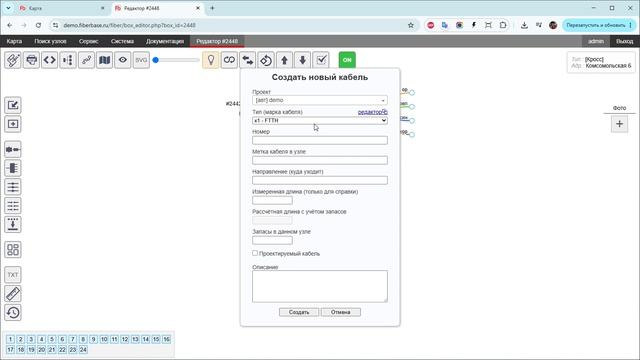Tick the 'Проектируемый кабель' checkbox

pos(255,253)
